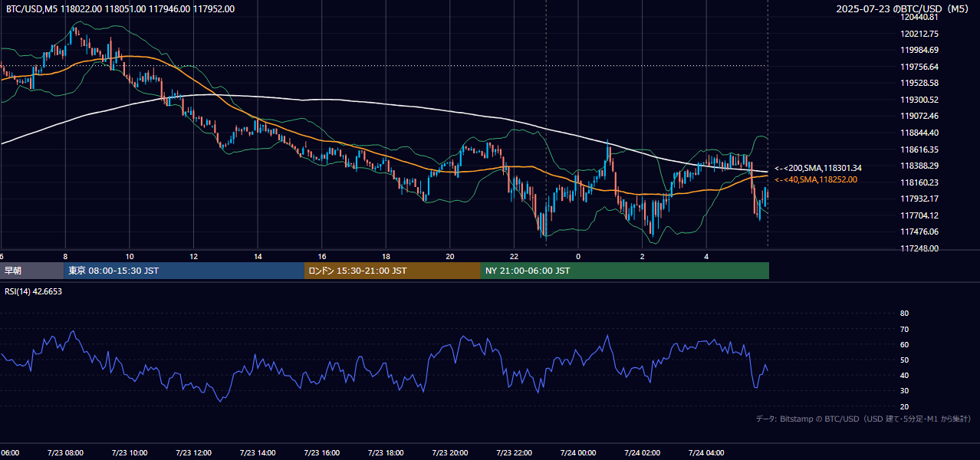The image size is (980, 460).
Task: Click the RSI axis value 60
Action: click(x=904, y=344)
